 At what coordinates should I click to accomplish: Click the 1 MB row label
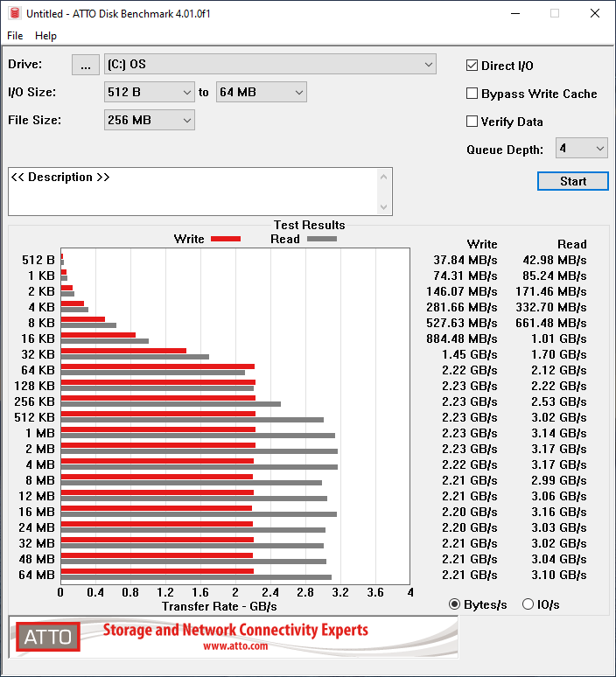pyautogui.click(x=40, y=433)
